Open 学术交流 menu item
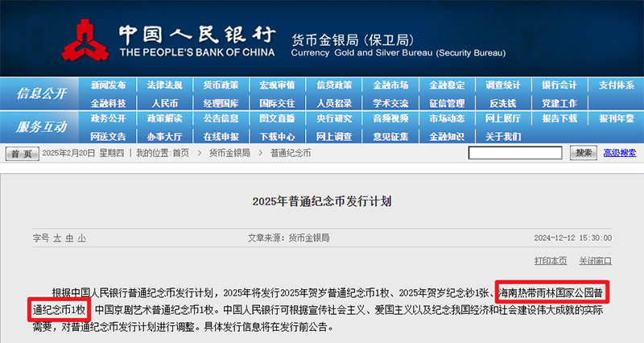This screenshot has height=343, width=644. (390, 103)
